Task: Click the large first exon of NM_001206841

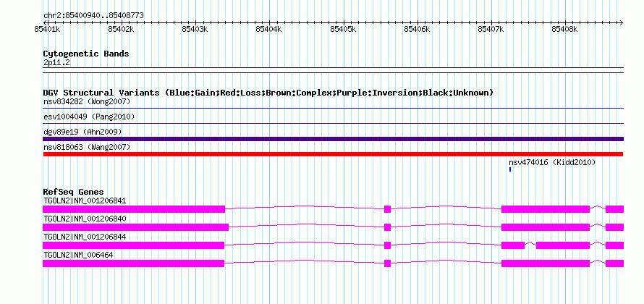Action: 134,209
